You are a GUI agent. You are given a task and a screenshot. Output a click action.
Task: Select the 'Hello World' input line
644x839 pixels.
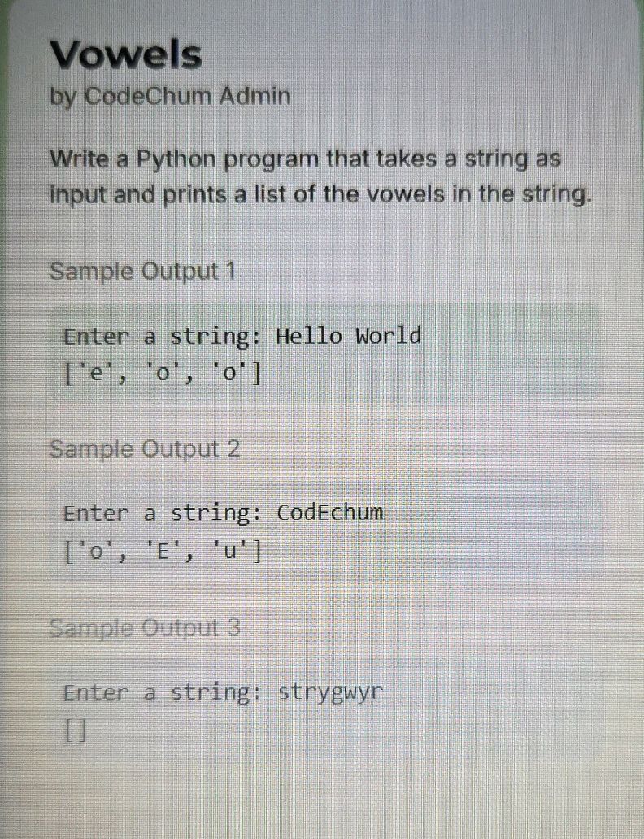(242, 337)
